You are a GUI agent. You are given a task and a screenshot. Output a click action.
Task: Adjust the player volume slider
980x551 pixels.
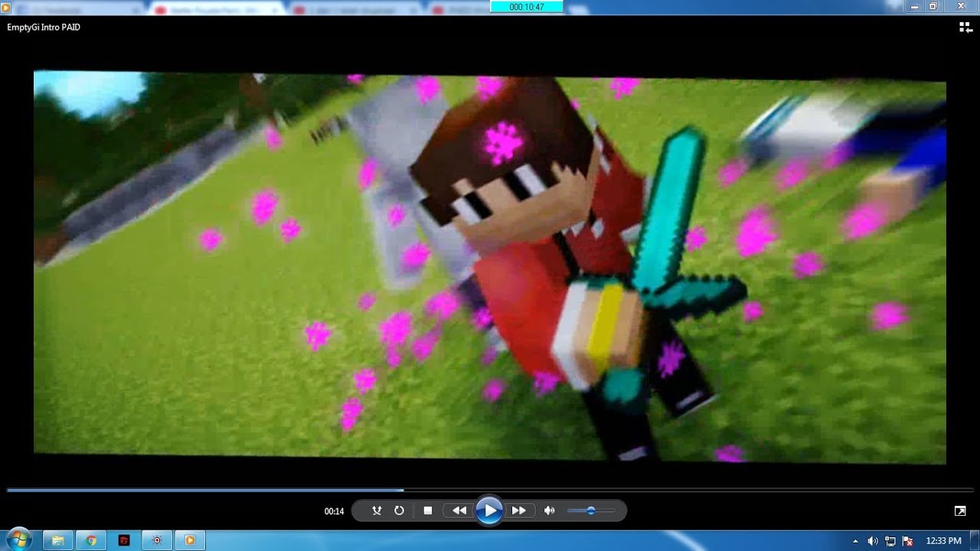point(591,510)
